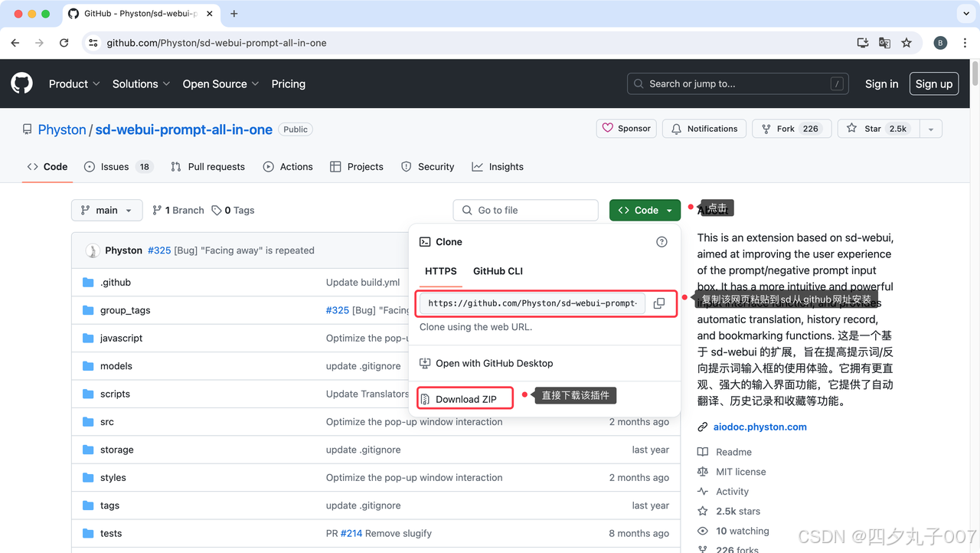Image resolution: width=980 pixels, height=553 pixels.
Task: Reload the page
Action: point(64,43)
